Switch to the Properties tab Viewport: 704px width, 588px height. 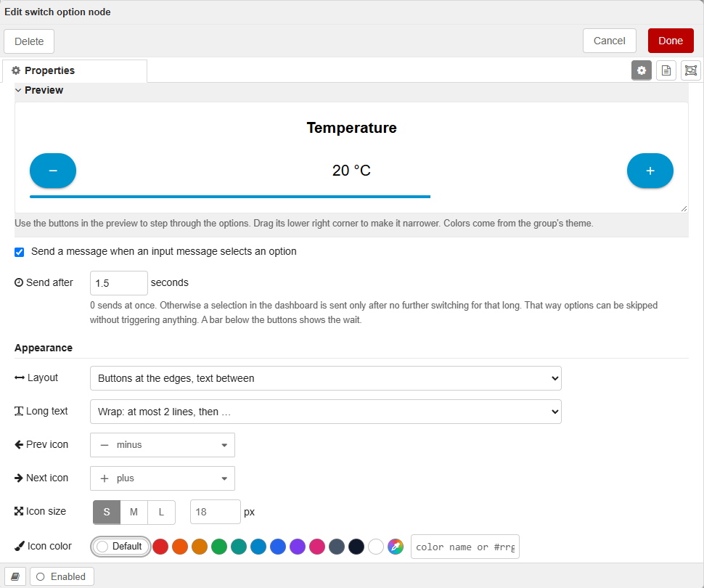tap(75, 70)
